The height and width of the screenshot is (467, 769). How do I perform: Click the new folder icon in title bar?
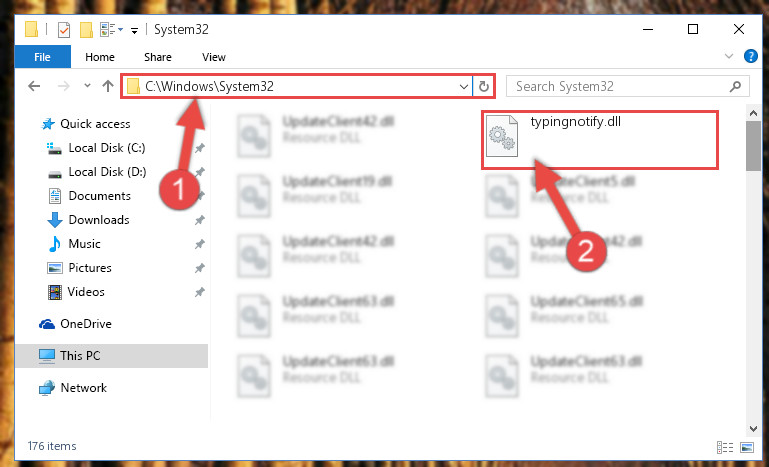pos(86,30)
